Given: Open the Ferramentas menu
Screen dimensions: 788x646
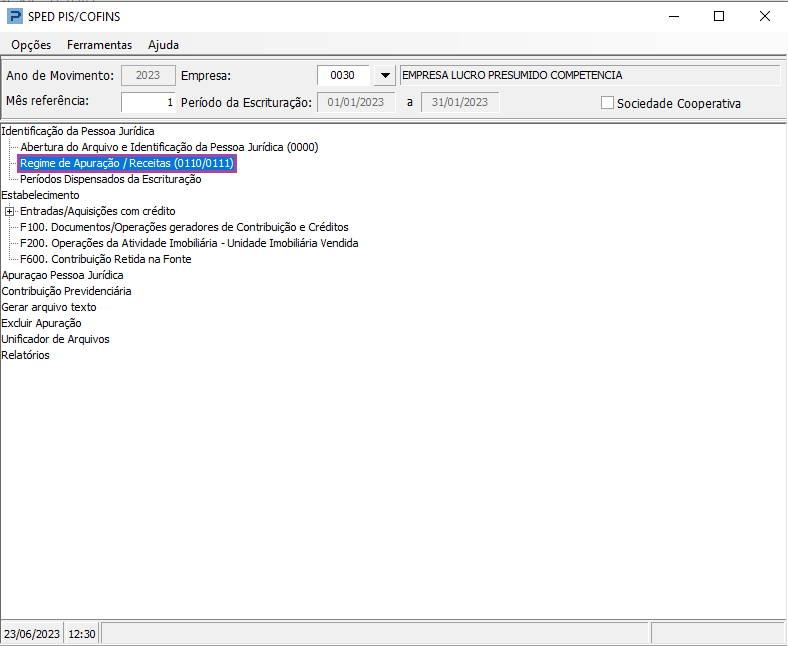Looking at the screenshot, I should 100,45.
